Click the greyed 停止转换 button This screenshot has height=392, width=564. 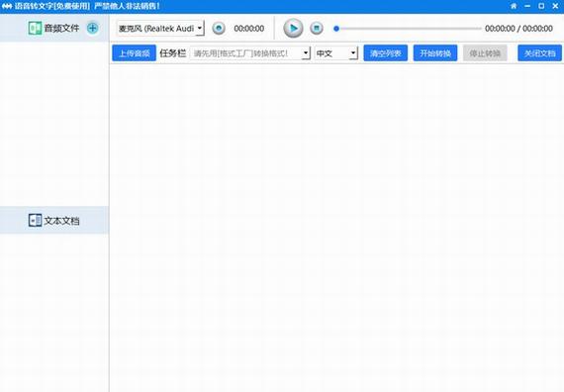click(x=485, y=53)
